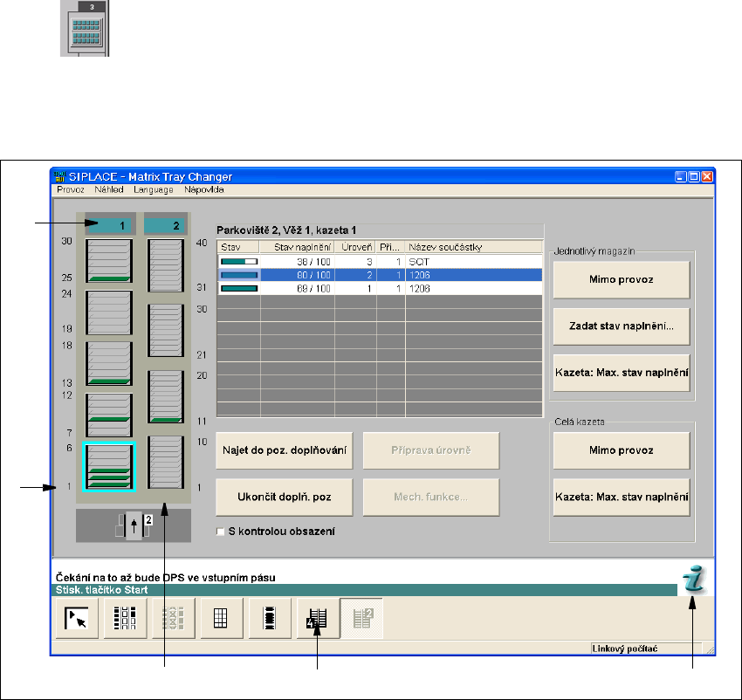Image resolution: width=742 pixels, height=700 pixels.
Task: Open the feeder tracks overview icon
Action: point(125,619)
